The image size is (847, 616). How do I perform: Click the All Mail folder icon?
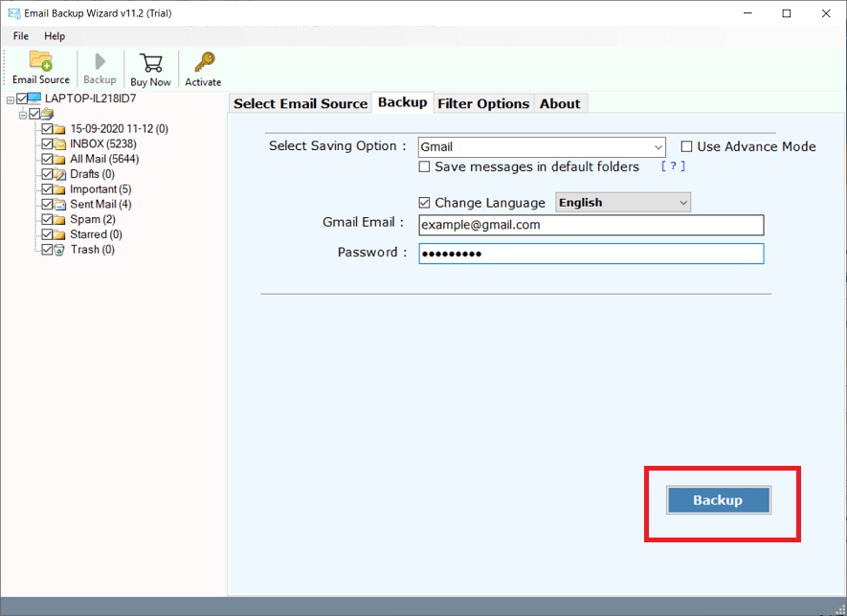click(59, 160)
